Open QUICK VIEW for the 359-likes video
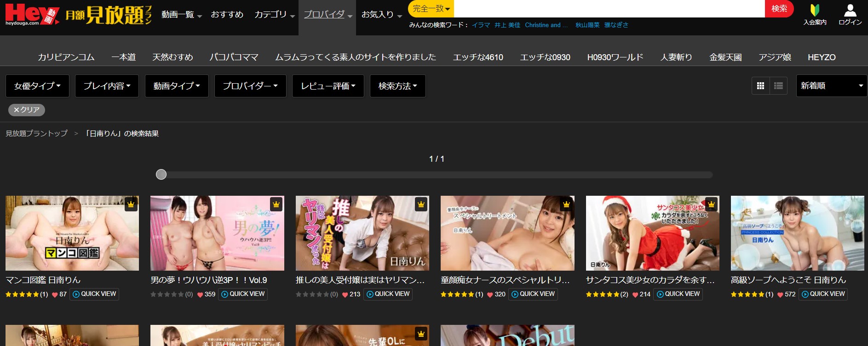Screen dimensions: 868x346 click(x=243, y=294)
